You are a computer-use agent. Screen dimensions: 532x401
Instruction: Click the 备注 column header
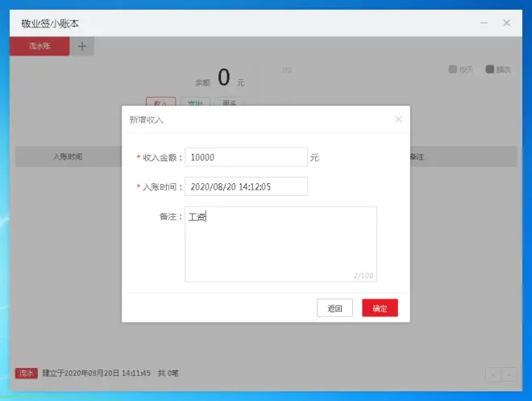click(417, 157)
